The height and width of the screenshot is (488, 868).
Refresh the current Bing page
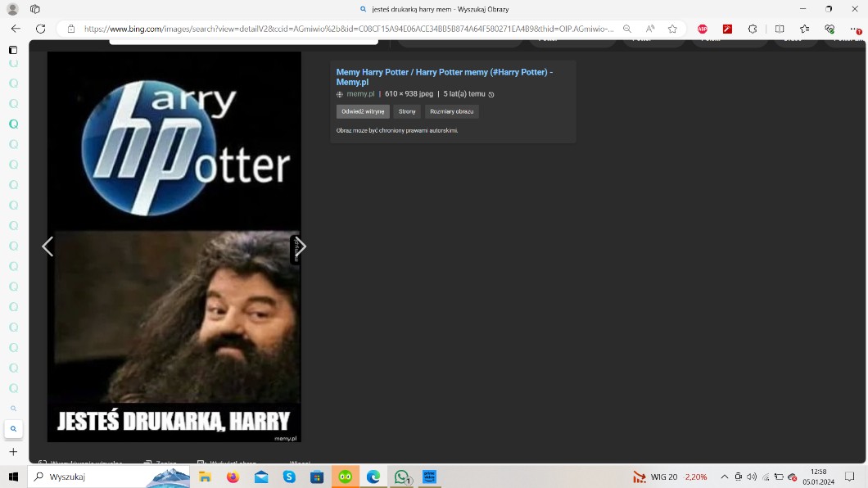(40, 29)
